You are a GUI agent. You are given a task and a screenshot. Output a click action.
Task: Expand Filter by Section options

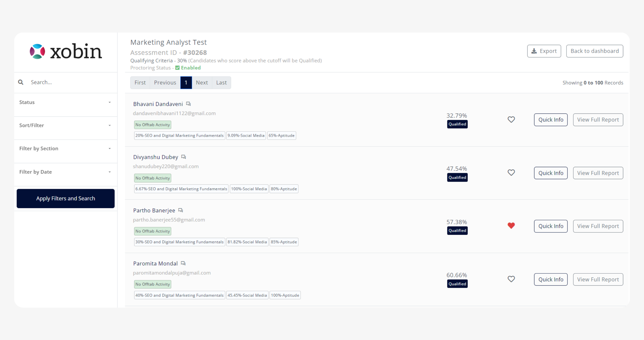[x=65, y=148]
